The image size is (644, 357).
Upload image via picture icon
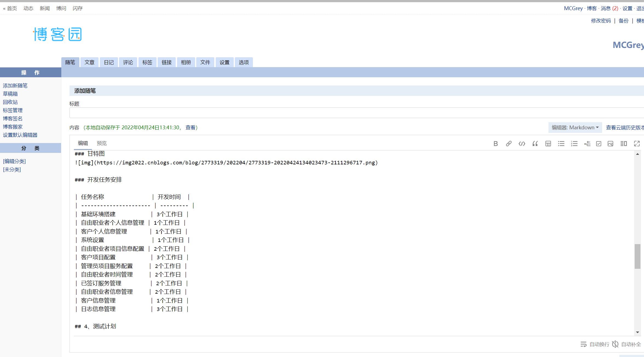[x=610, y=144]
